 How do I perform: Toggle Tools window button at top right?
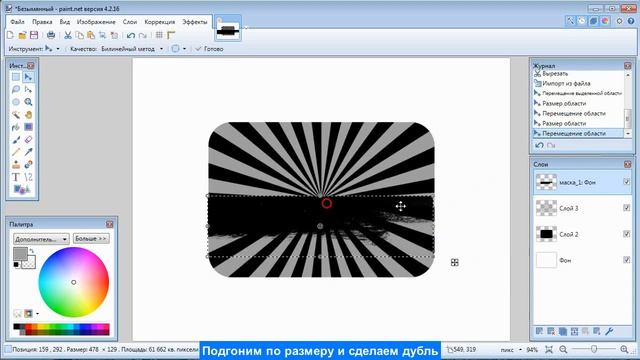coord(570,21)
